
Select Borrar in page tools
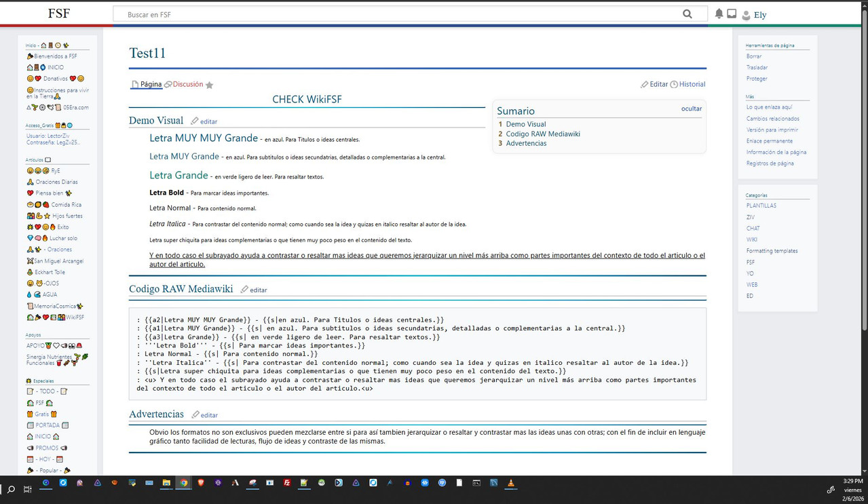(x=754, y=56)
